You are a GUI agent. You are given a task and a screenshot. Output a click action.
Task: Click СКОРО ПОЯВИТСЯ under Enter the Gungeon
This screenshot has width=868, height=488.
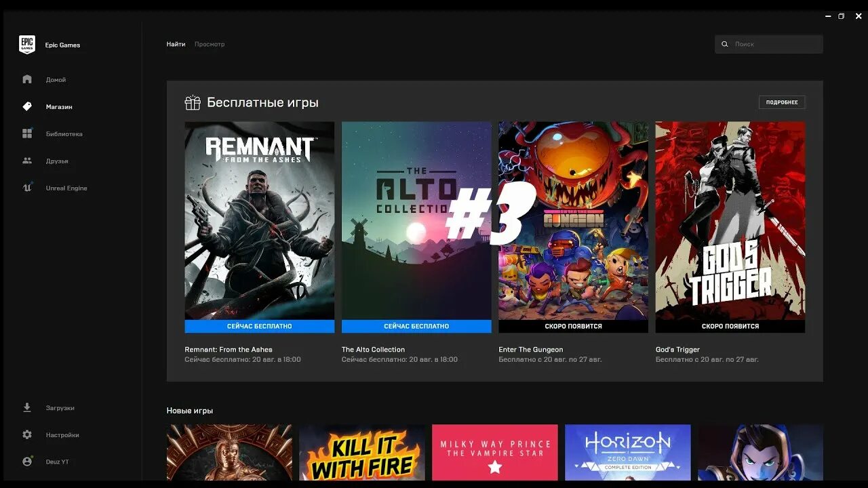coord(573,326)
